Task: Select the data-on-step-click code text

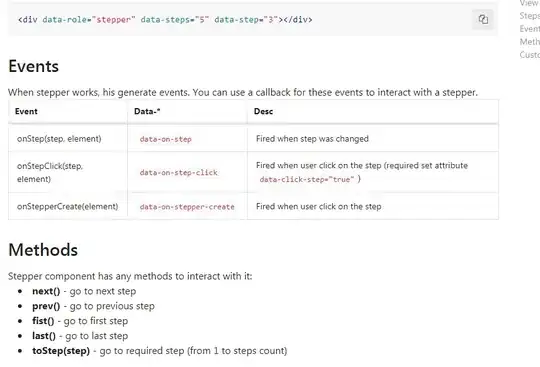Action: point(179,172)
